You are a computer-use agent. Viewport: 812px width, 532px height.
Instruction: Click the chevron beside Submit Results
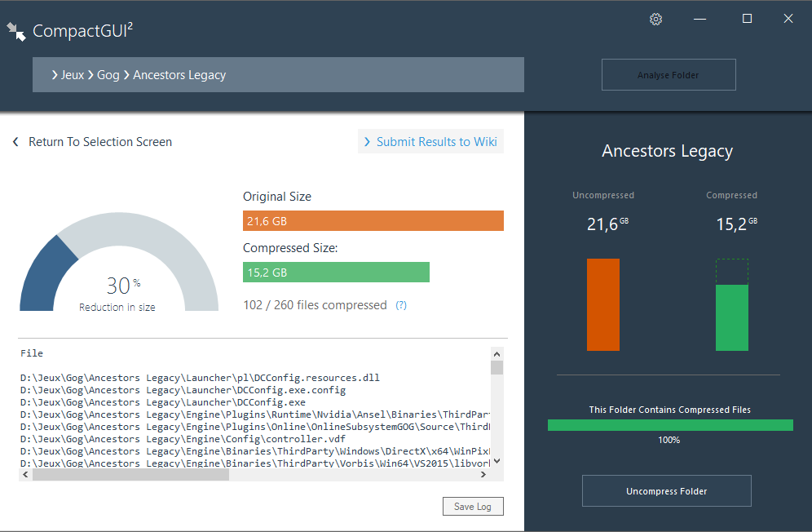click(x=367, y=141)
